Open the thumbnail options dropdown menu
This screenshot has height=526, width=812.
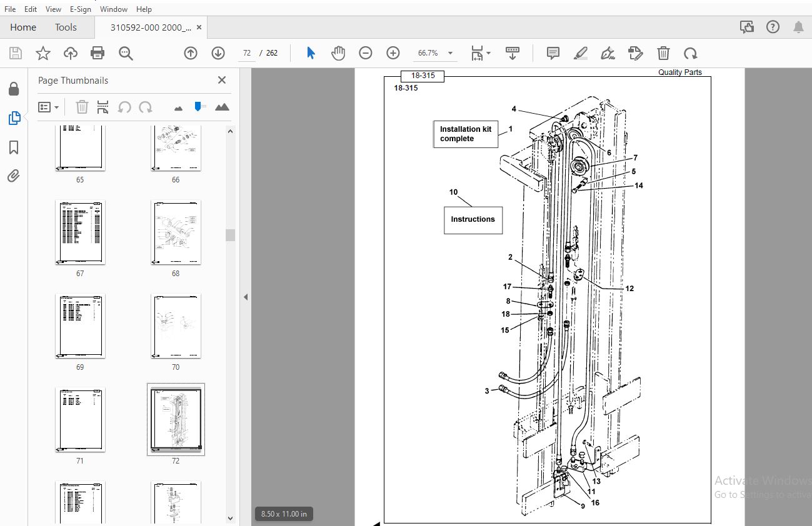click(x=48, y=107)
